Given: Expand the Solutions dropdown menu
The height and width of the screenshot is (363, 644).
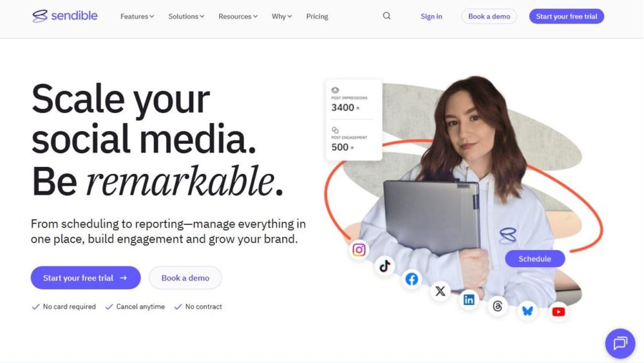Looking at the screenshot, I should tap(186, 17).
